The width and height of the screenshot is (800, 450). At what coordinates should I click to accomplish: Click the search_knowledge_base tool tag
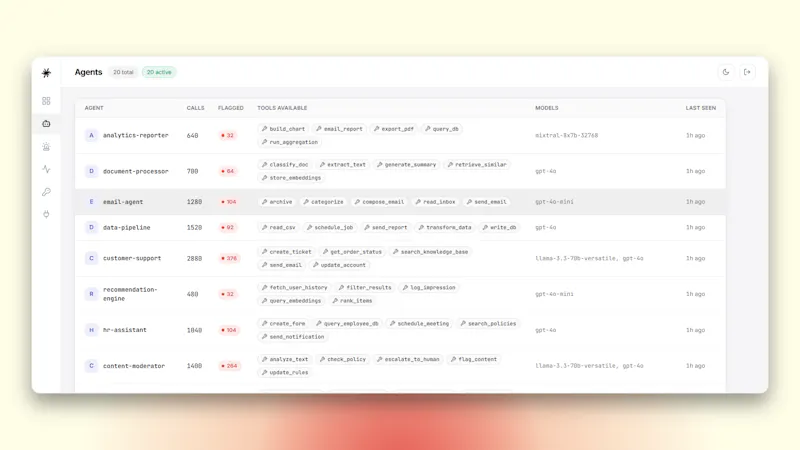coord(430,252)
